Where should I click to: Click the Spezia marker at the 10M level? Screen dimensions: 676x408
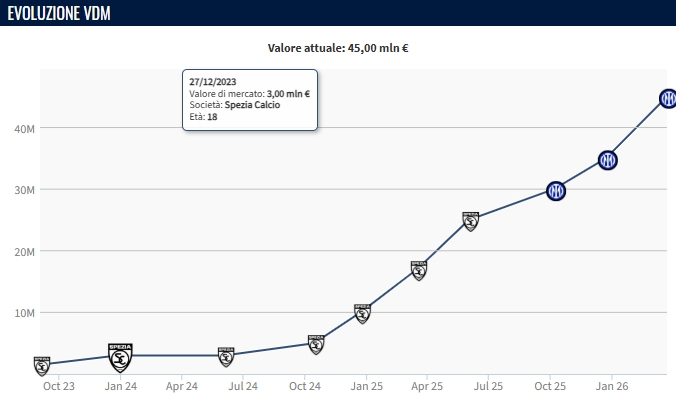click(x=362, y=313)
